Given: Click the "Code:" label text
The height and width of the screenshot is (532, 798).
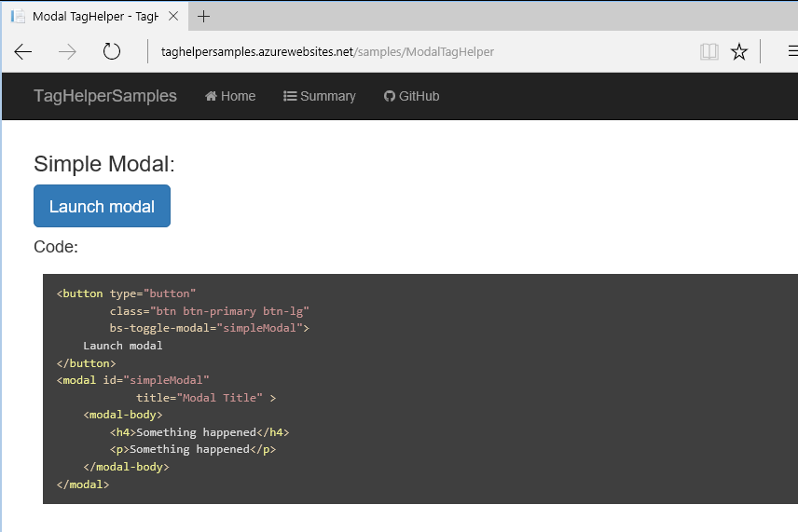Looking at the screenshot, I should point(56,247).
